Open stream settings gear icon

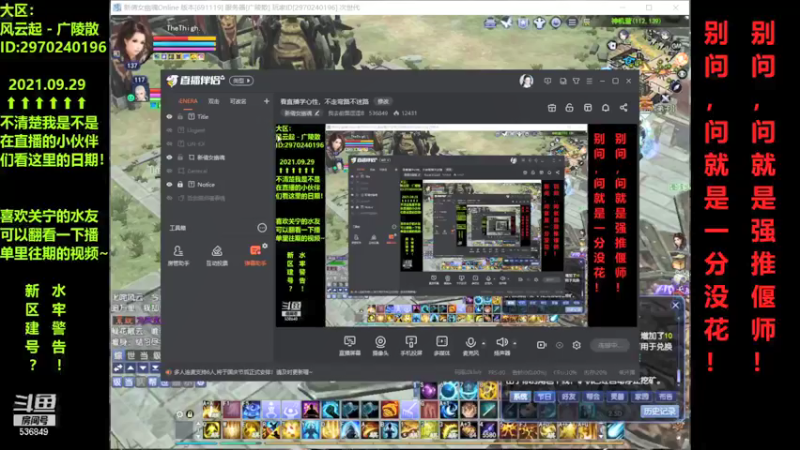point(577,345)
